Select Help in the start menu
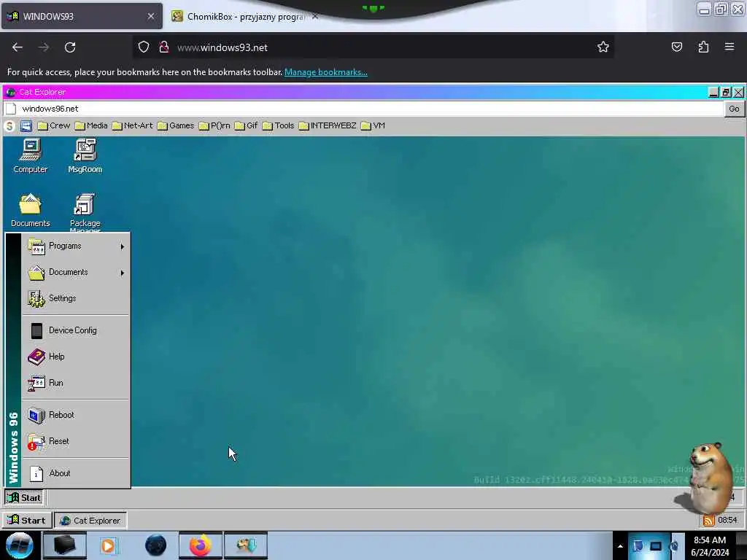 (76, 357)
